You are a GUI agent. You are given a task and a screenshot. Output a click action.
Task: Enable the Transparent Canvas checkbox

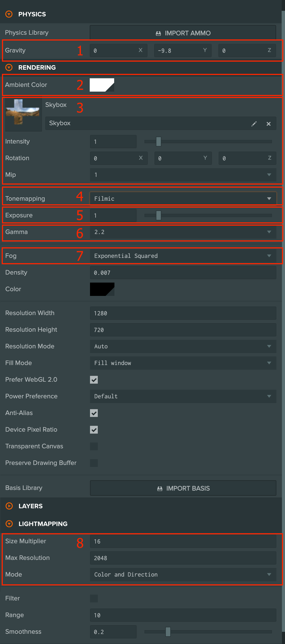(94, 446)
